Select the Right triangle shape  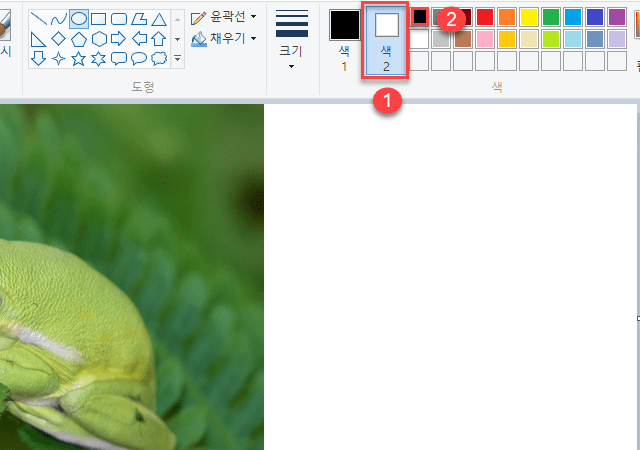point(38,39)
